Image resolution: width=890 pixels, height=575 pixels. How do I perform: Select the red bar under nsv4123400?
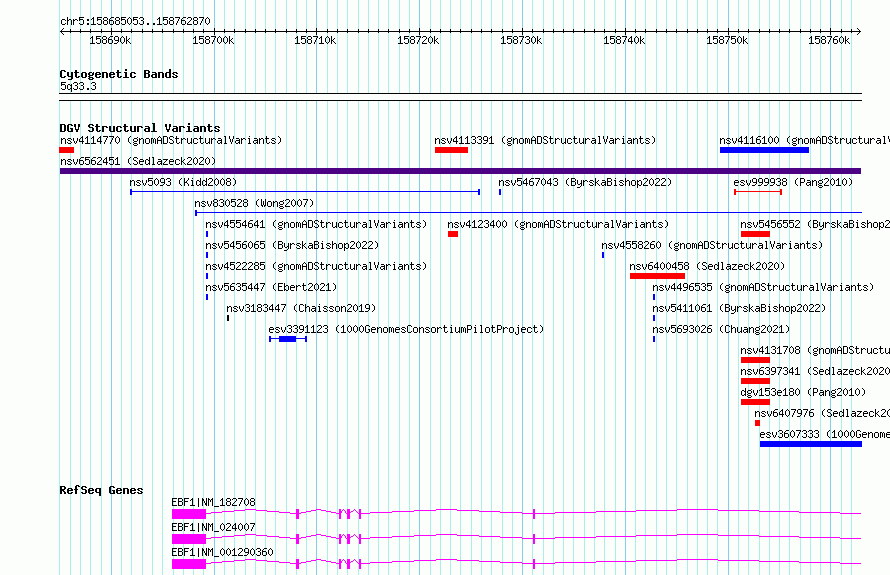click(x=453, y=234)
